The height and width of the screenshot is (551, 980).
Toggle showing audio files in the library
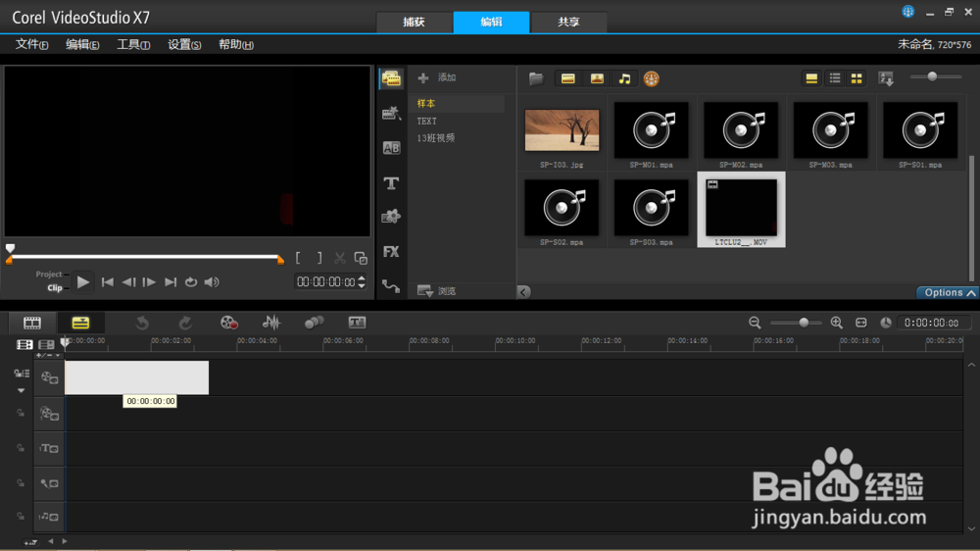coord(624,78)
